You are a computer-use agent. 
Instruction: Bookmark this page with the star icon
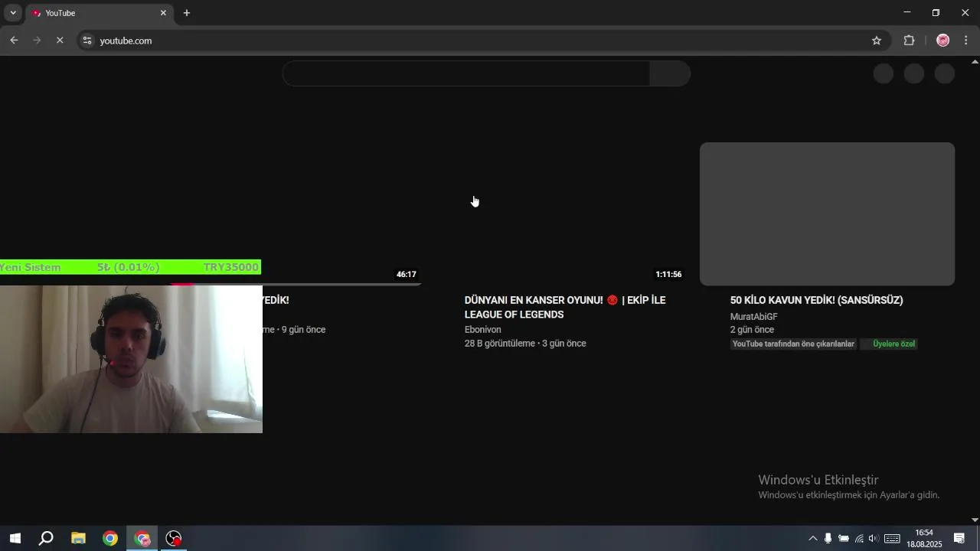click(x=877, y=41)
